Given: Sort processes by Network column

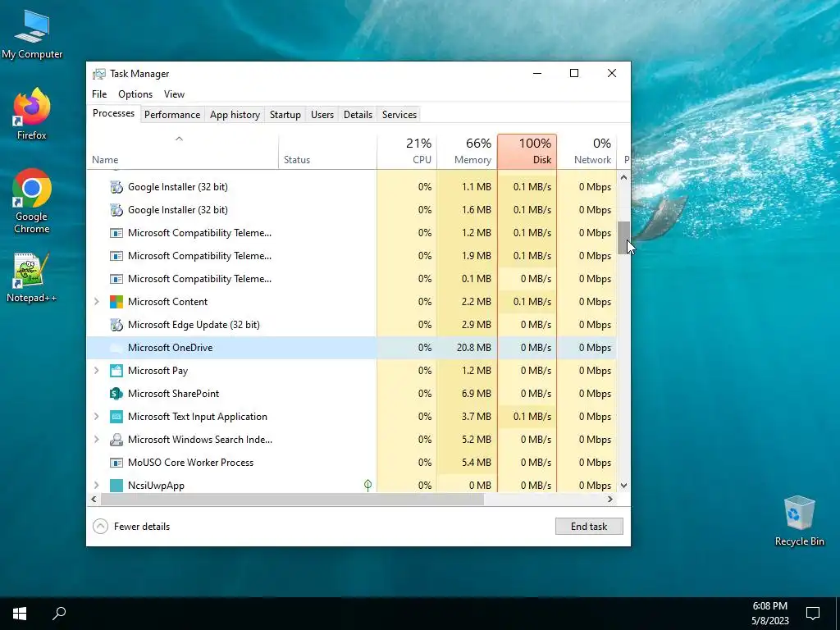Looking at the screenshot, I should pos(587,152).
